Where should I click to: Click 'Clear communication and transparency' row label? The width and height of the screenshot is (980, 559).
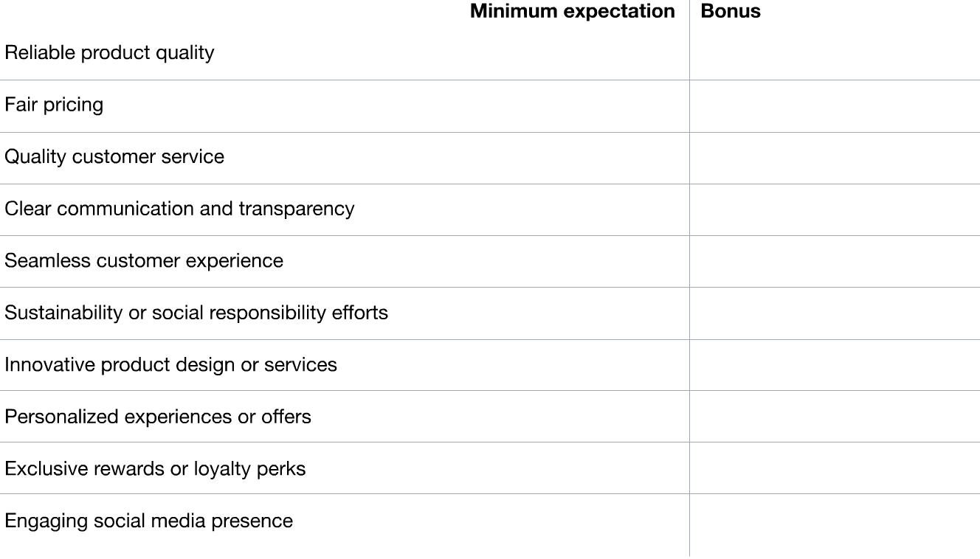179,209
